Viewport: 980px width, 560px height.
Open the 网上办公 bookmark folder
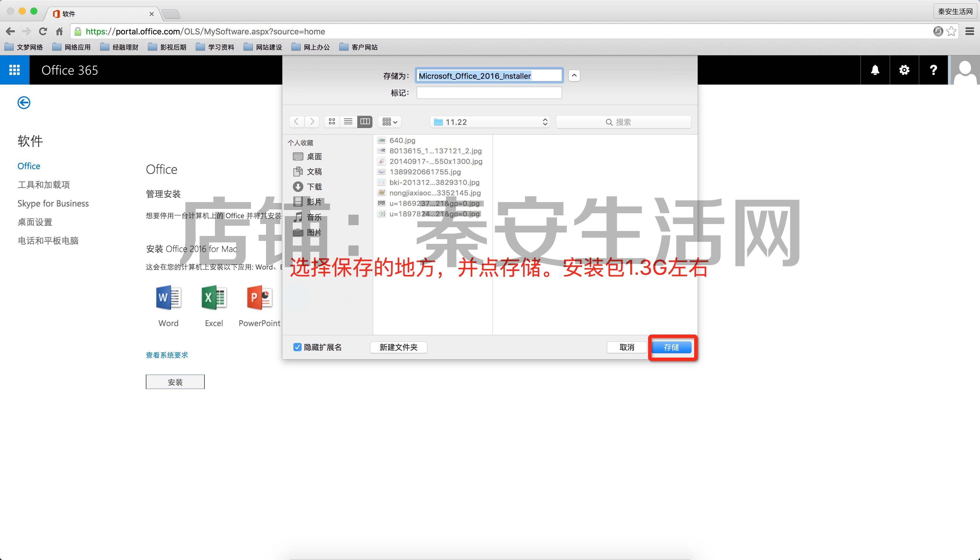click(x=311, y=47)
